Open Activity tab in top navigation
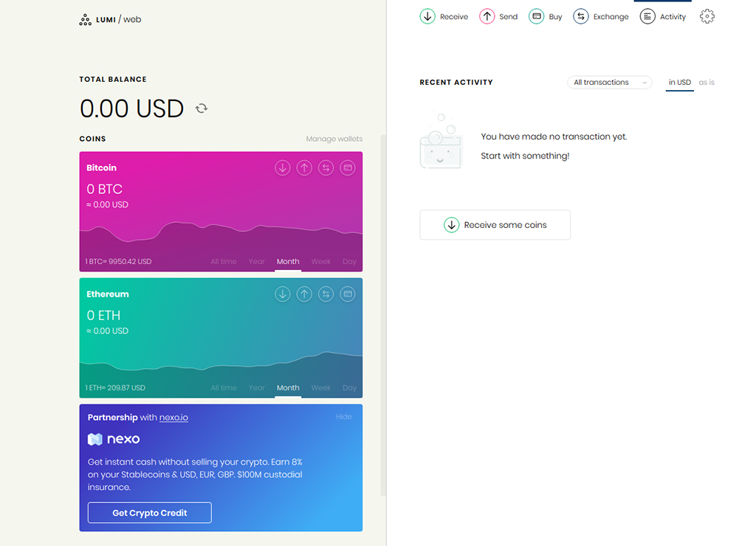 click(663, 16)
